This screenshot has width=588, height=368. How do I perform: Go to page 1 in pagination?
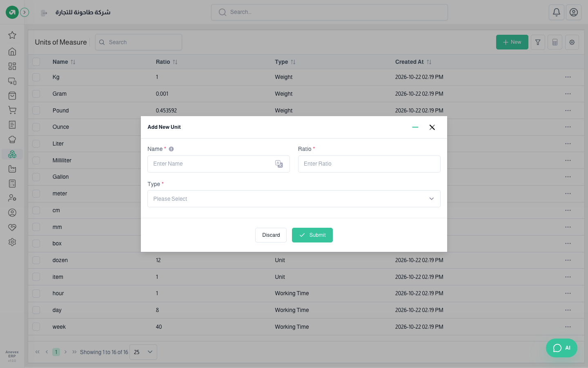point(56,352)
